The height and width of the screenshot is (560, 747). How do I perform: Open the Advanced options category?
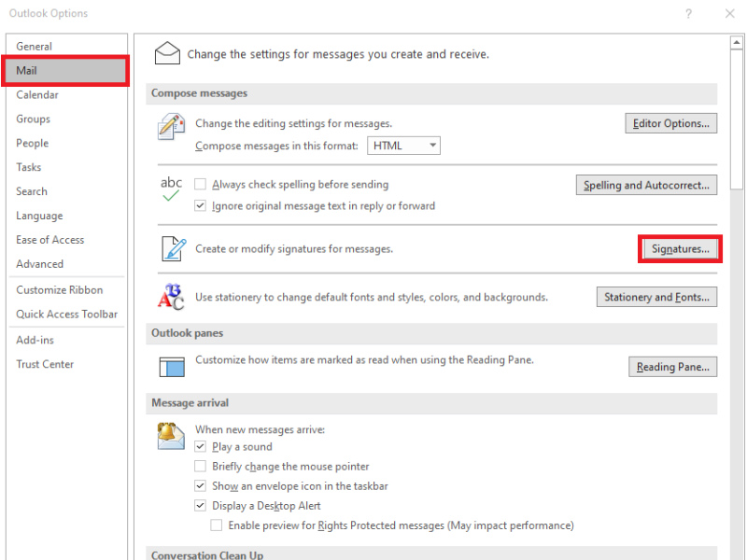66,264
